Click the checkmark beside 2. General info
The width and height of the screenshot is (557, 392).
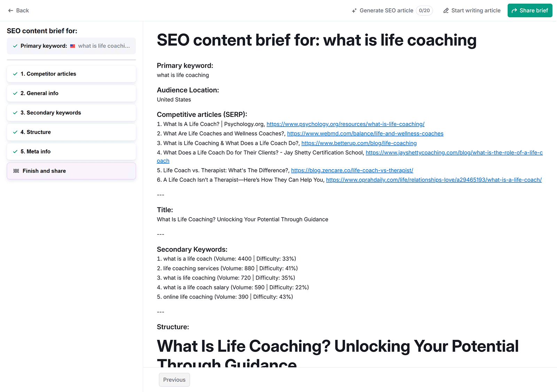click(x=15, y=93)
